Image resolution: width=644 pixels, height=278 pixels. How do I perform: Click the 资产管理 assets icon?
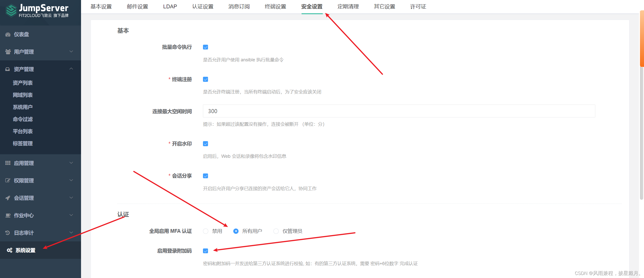click(8, 69)
